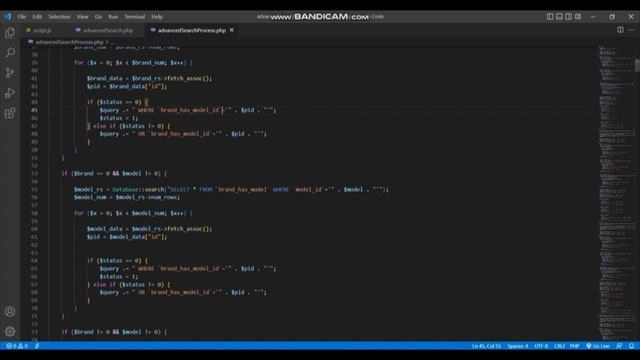The height and width of the screenshot is (360, 640).
Task: Open the editor More Actions ellipsis
Action: [631, 30]
